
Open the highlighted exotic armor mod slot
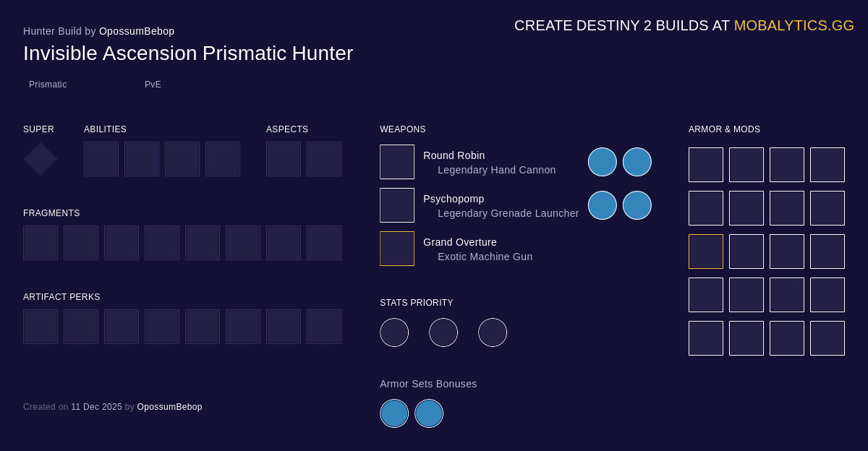706,251
